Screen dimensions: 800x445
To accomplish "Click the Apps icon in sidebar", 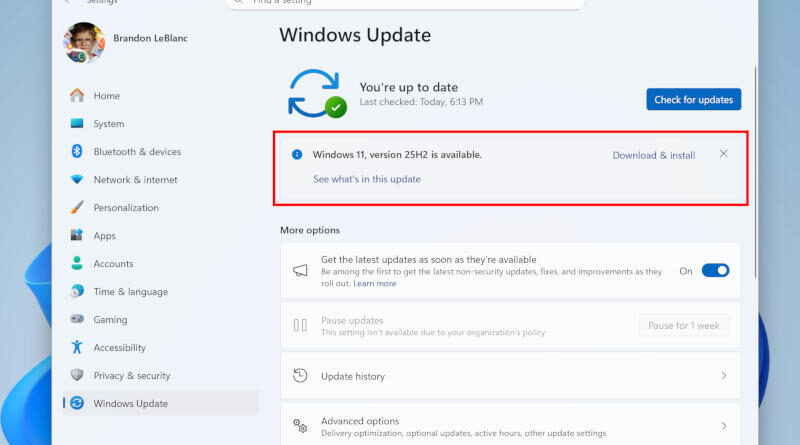I will coord(77,235).
